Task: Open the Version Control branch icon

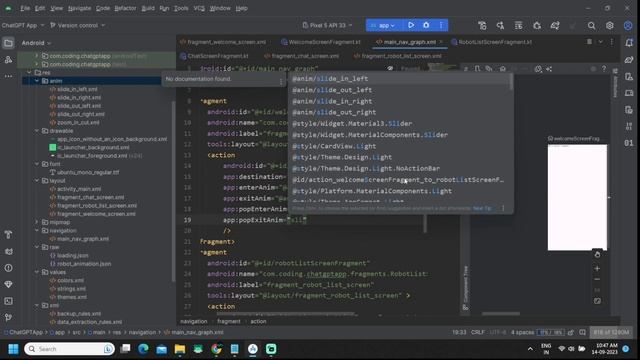Action: click(x=8, y=318)
